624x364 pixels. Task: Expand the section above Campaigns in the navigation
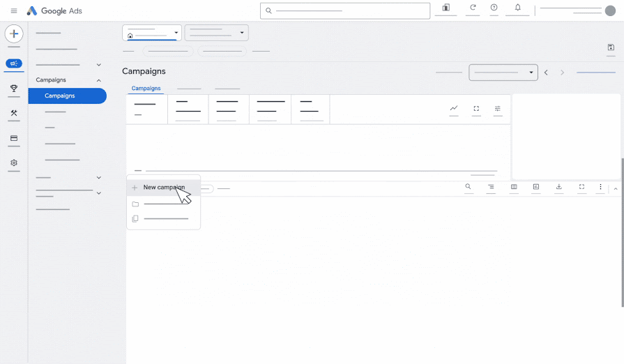point(99,65)
